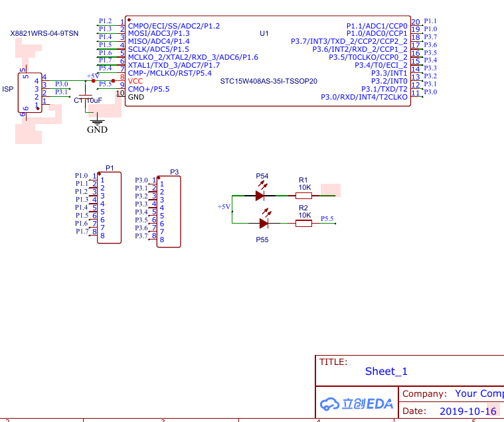Viewport: 504px width, 422px height.
Task: Click the U1 designator label
Action: pos(264,33)
